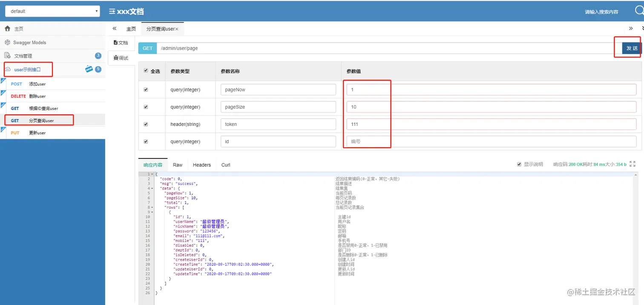Click the home icon next to 主页
The height and width of the screenshot is (305, 644).
tap(7, 29)
